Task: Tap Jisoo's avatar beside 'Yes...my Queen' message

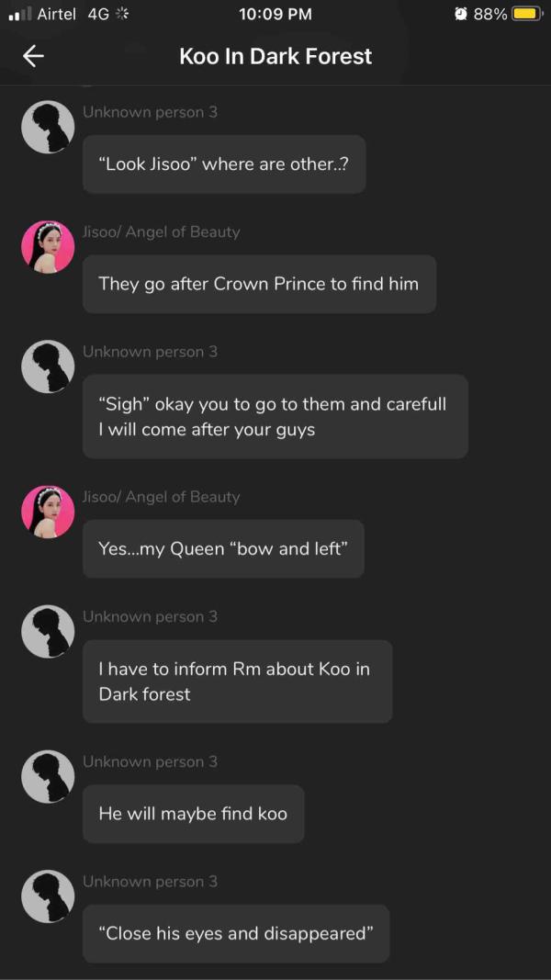Action: pos(48,512)
